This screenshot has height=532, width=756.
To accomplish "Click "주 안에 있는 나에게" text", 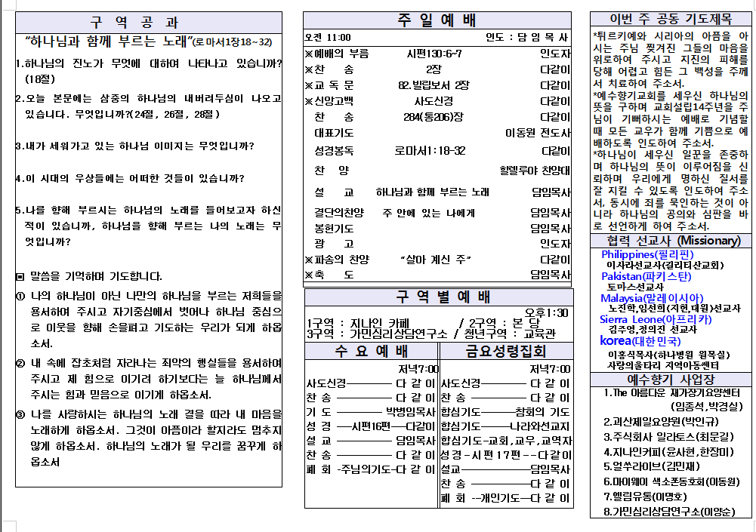I will 429,213.
